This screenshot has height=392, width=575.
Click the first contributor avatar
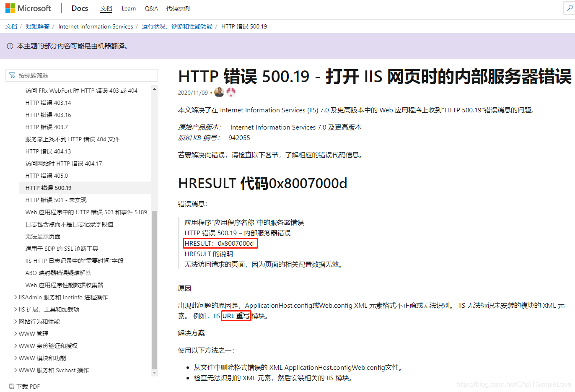coord(219,92)
